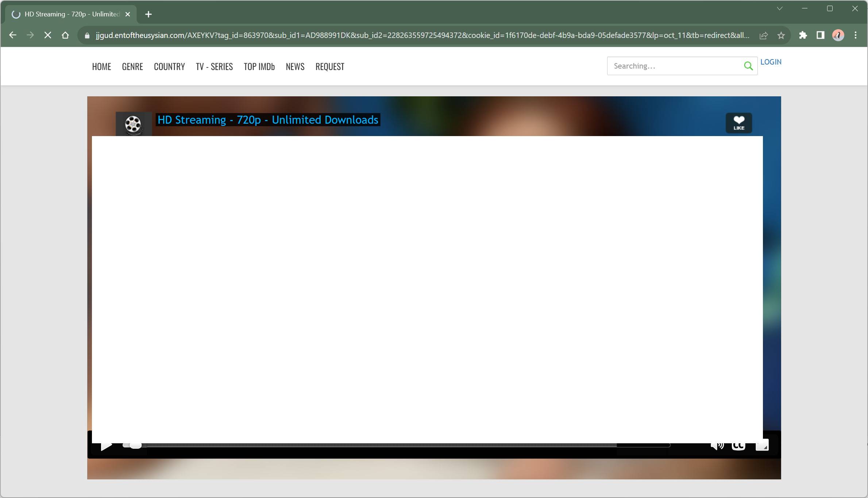Click the browser home icon
This screenshot has width=868, height=498.
[66, 35]
